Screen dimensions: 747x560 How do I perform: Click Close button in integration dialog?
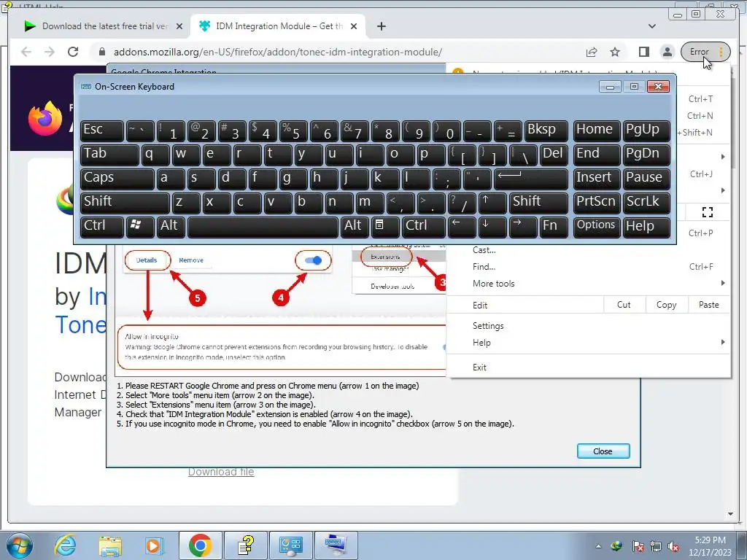[x=603, y=451]
